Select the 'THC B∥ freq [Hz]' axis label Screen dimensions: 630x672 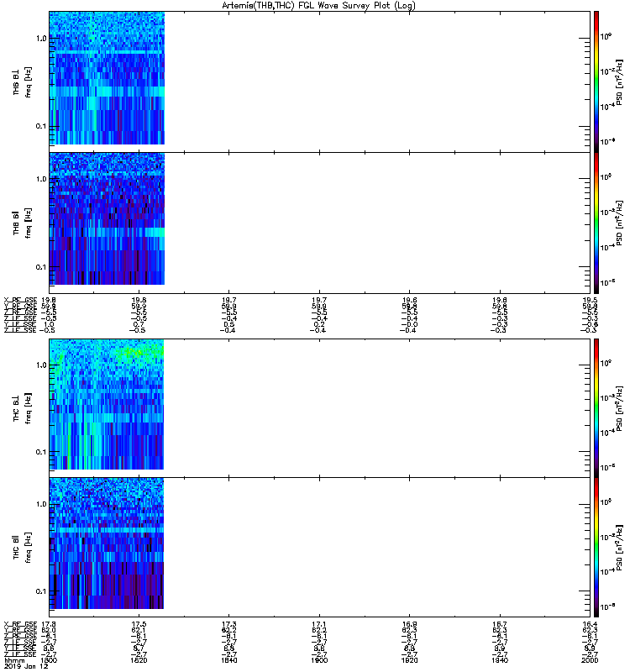tap(23, 548)
